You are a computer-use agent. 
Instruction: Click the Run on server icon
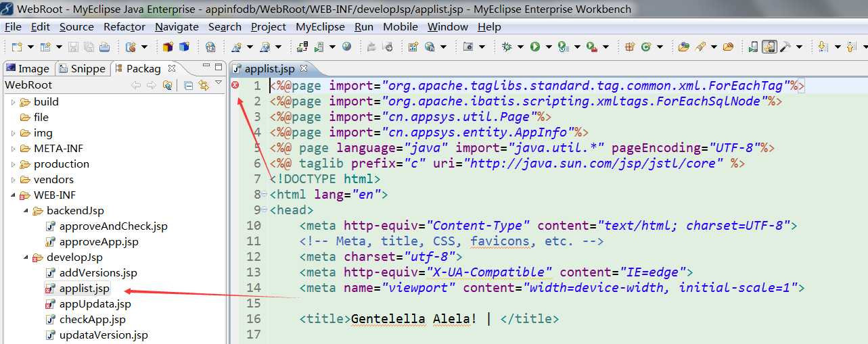pos(319,47)
